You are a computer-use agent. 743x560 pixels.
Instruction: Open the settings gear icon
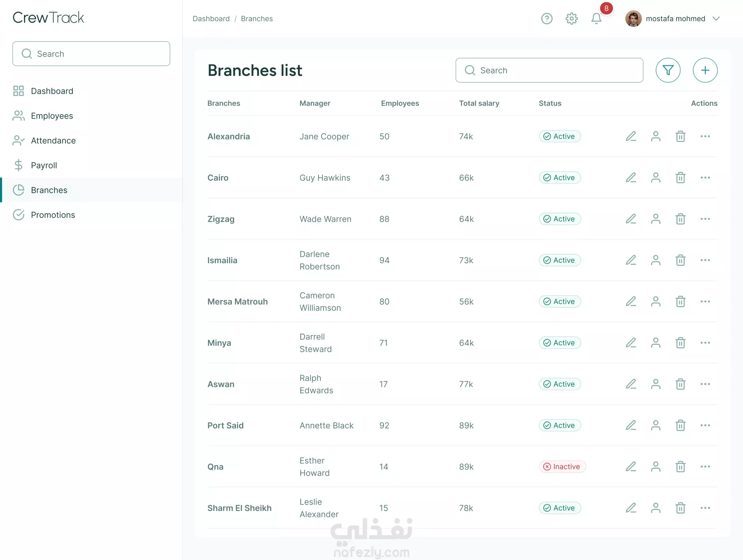(571, 18)
